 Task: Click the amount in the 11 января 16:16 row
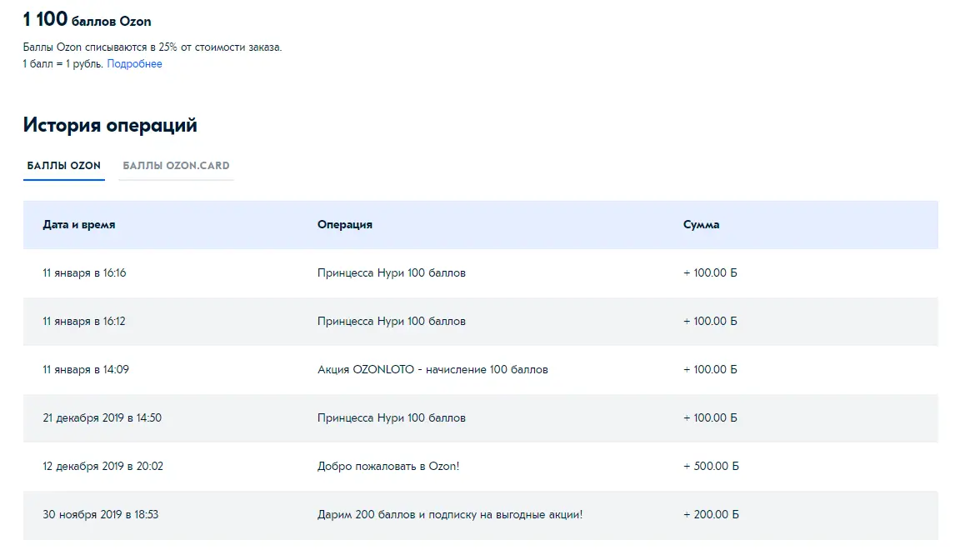click(710, 273)
